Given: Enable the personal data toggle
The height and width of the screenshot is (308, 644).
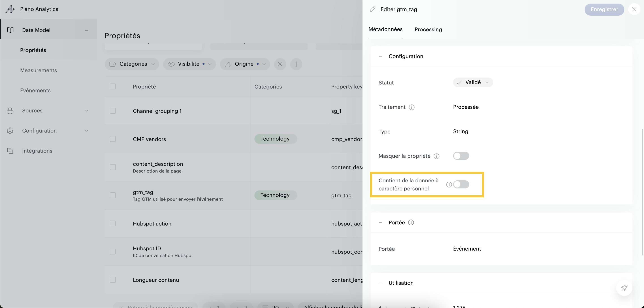Looking at the screenshot, I should point(461,185).
